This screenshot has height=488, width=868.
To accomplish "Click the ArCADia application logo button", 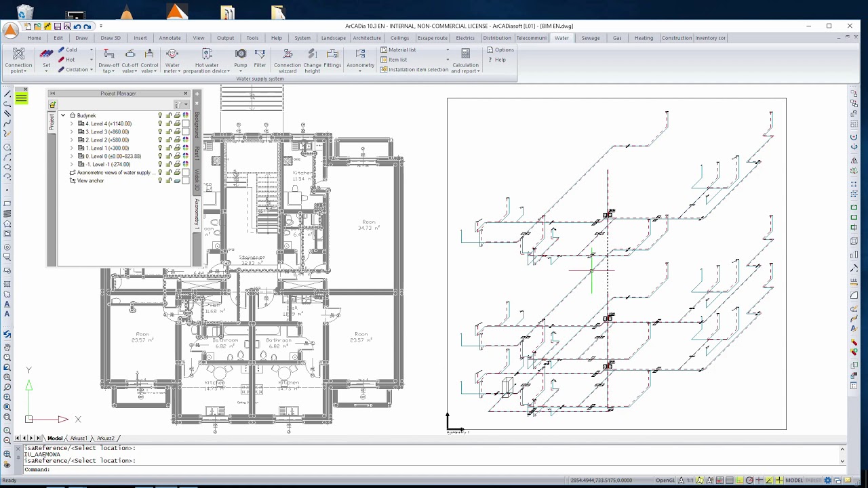I will pyautogui.click(x=11, y=30).
